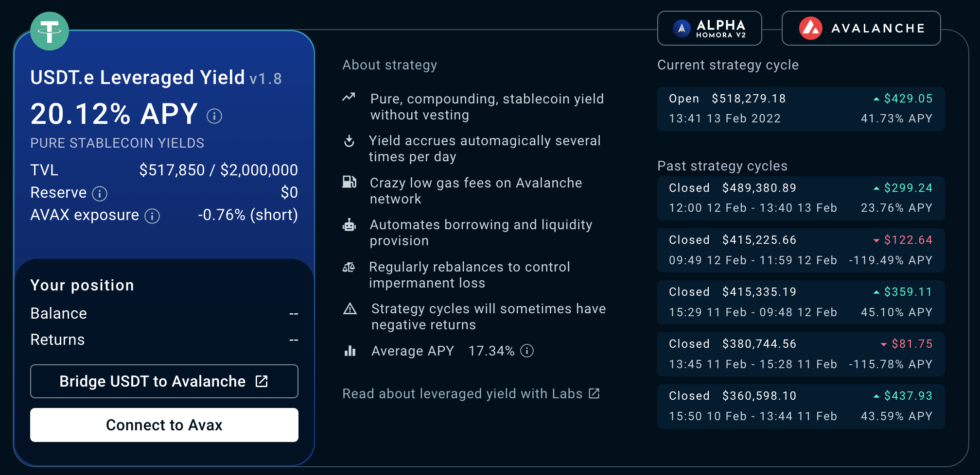The width and height of the screenshot is (980, 475).
Task: Click the About strategy heading
Action: pos(390,65)
